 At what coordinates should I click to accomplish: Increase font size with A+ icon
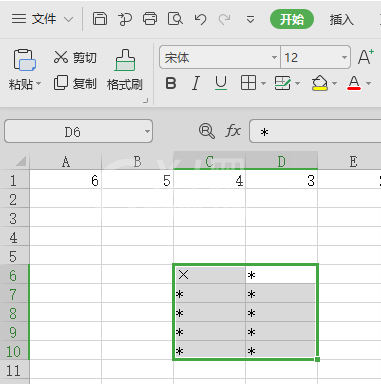coord(366,57)
